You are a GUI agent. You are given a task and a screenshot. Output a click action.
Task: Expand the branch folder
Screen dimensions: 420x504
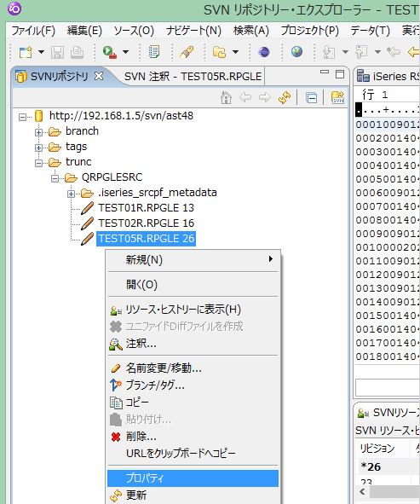pos(39,132)
